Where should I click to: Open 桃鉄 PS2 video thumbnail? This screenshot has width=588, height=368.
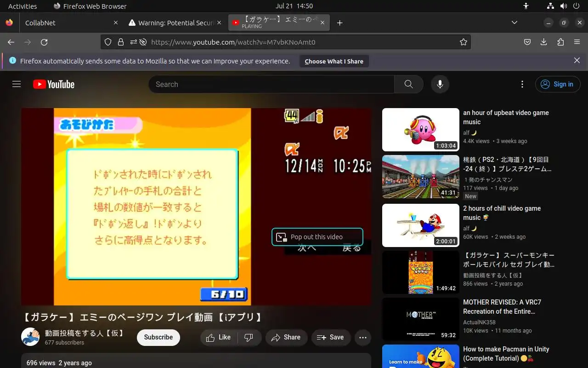click(421, 177)
